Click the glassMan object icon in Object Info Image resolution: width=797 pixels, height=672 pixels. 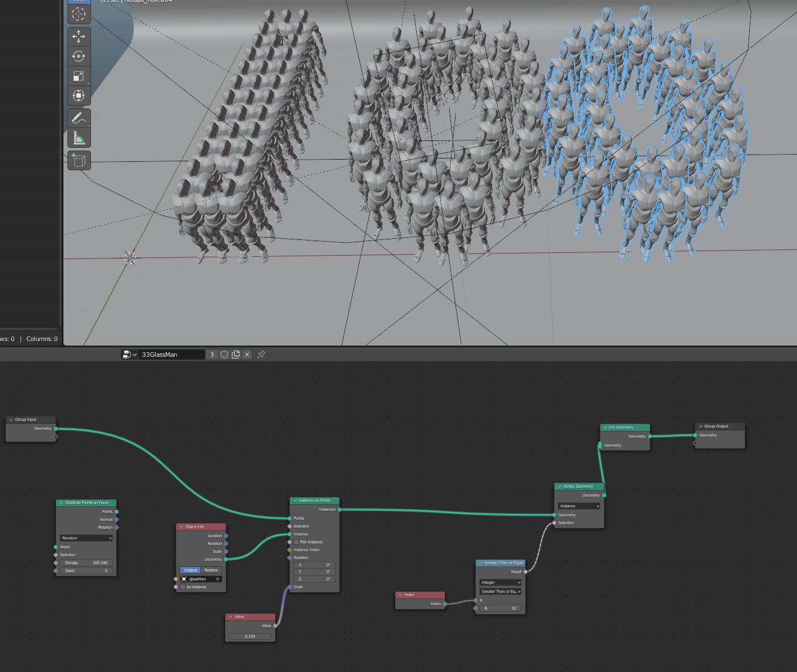click(184, 579)
